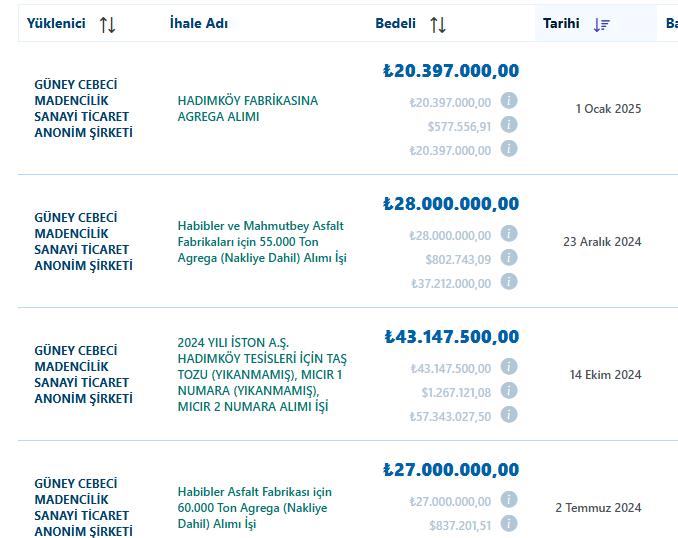This screenshot has width=678, height=538.
Task: Click the $837.201,51 dollar value
Action: tap(460, 525)
